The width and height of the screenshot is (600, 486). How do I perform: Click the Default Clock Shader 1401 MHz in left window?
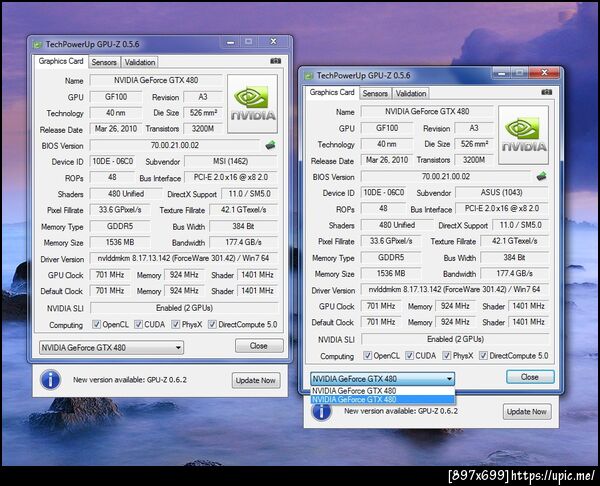coord(257,291)
